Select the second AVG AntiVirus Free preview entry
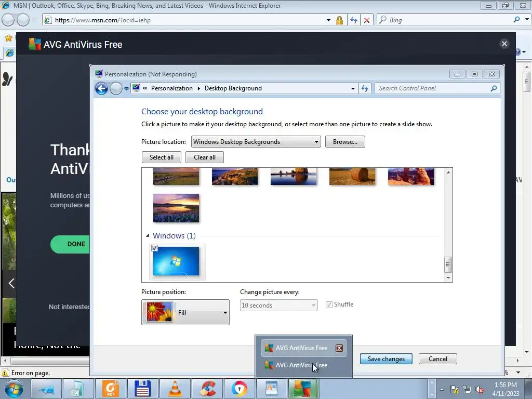This screenshot has height=399, width=532. 303,365
